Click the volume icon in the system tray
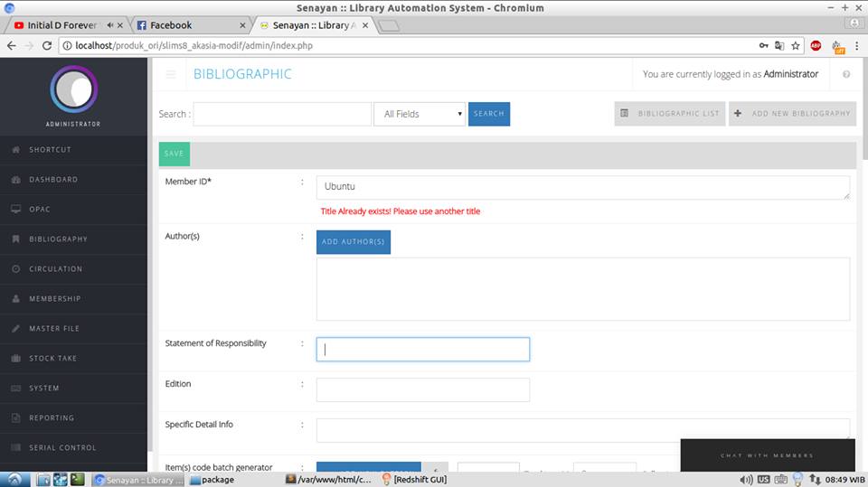 [746, 480]
